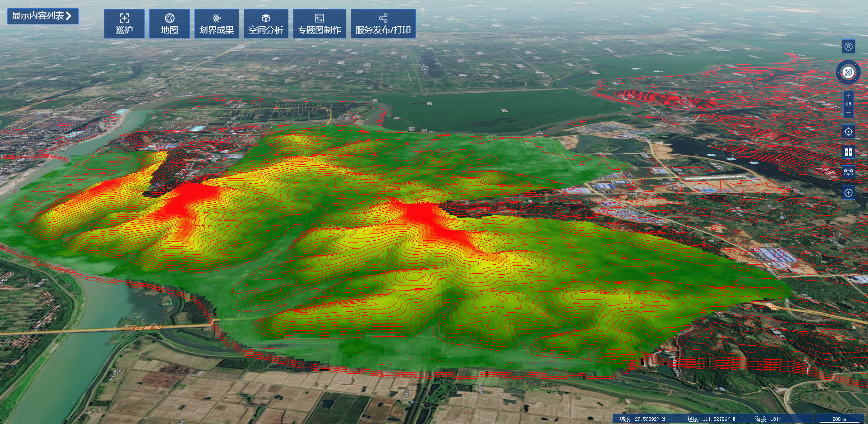Click the circled plus add icon
Screen dimensions: 868x424
848,193
